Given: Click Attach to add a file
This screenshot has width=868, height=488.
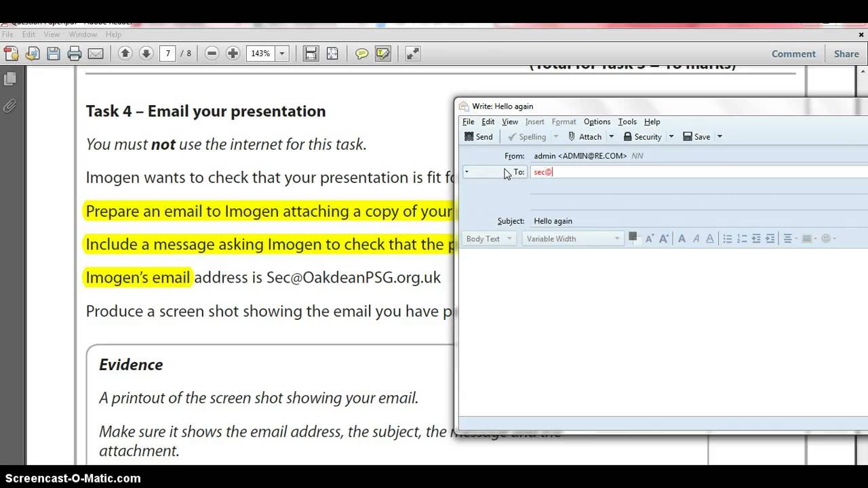Looking at the screenshot, I should coord(585,137).
